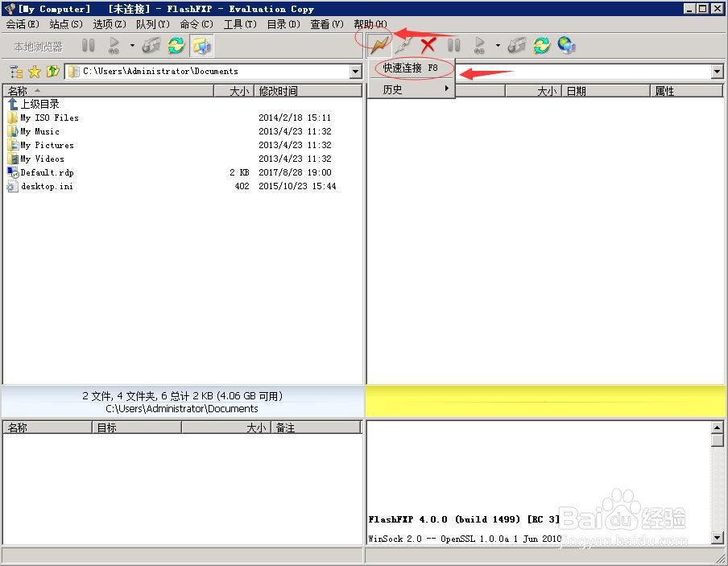Open the 选项(Z) menu

[110, 24]
